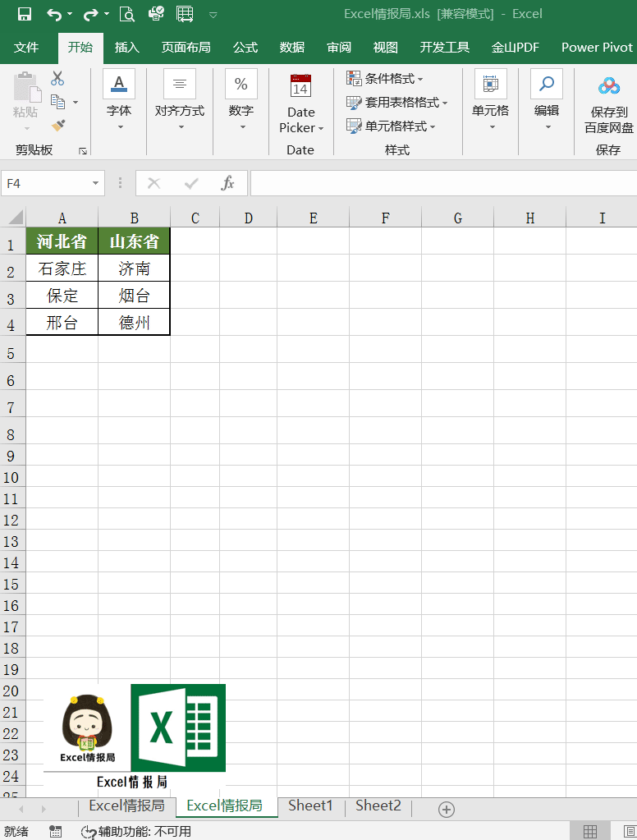Open Cell Styles (单元格样式) dropdown

(391, 126)
